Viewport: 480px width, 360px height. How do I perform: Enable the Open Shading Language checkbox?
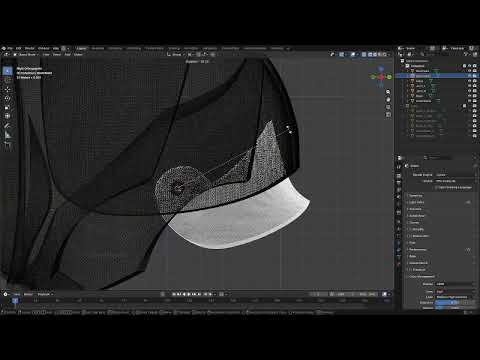pos(436,188)
